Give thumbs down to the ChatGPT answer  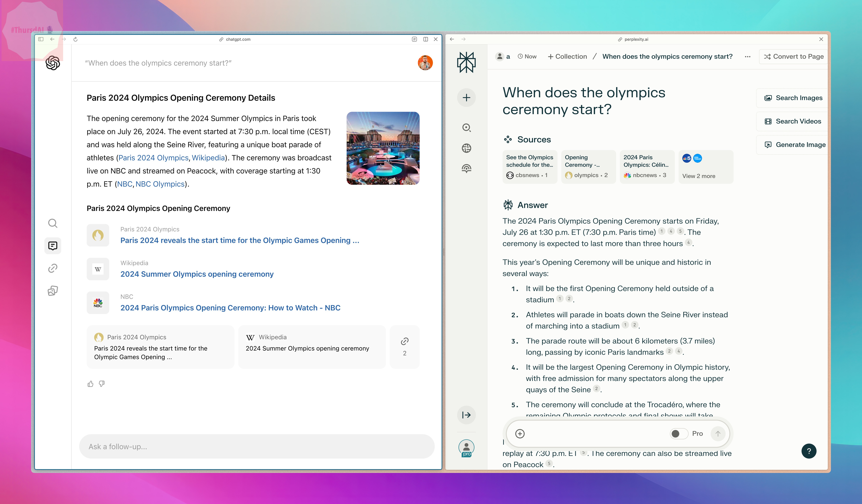[x=102, y=384]
